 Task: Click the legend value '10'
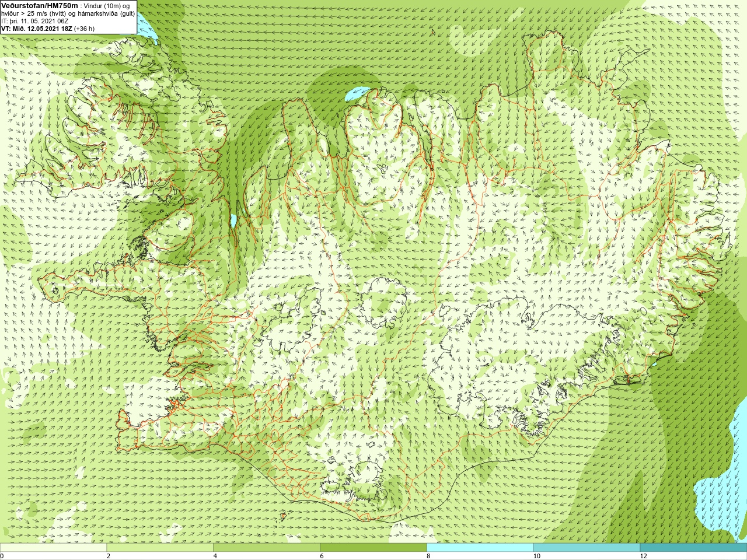coord(537,556)
